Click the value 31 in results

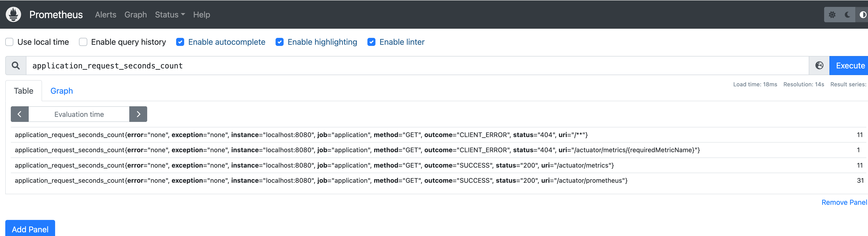point(860,180)
